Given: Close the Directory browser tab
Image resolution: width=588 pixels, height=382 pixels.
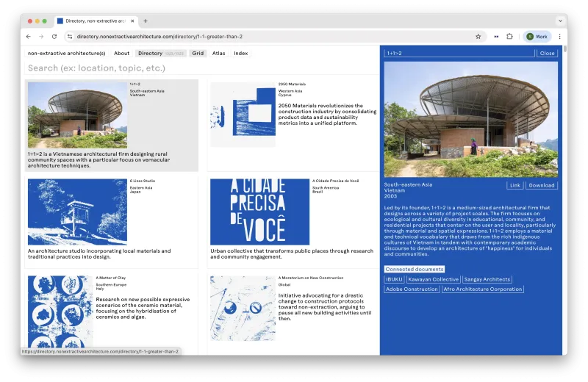Looking at the screenshot, I should [x=132, y=21].
